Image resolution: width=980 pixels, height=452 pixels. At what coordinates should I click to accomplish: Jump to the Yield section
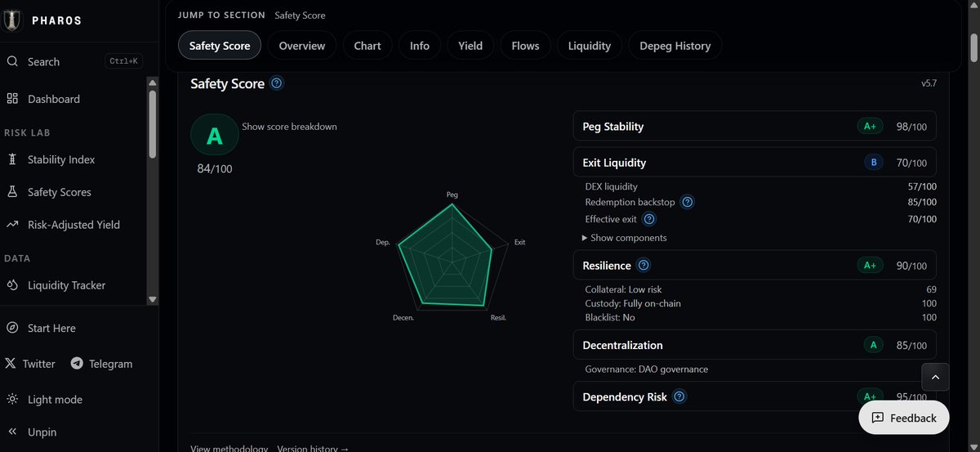click(470, 46)
